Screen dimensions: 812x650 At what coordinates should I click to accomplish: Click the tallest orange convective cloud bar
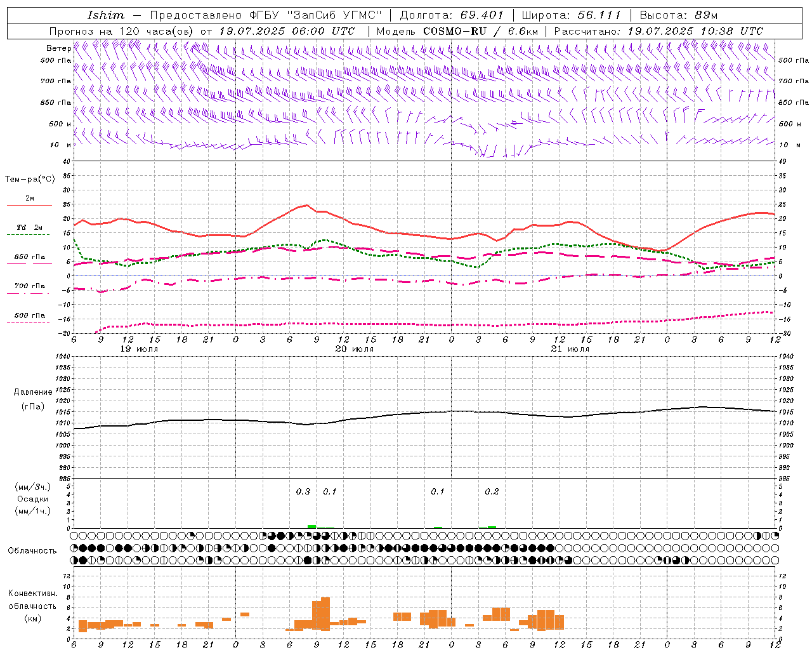point(325,614)
